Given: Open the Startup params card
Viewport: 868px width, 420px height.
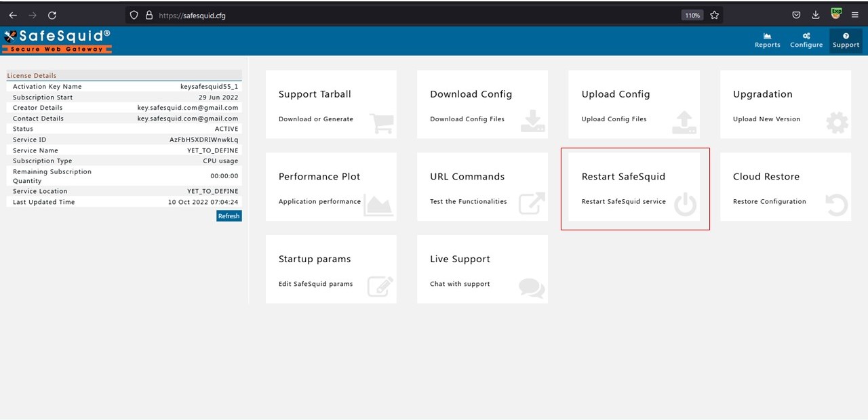Looking at the screenshot, I should [x=331, y=269].
